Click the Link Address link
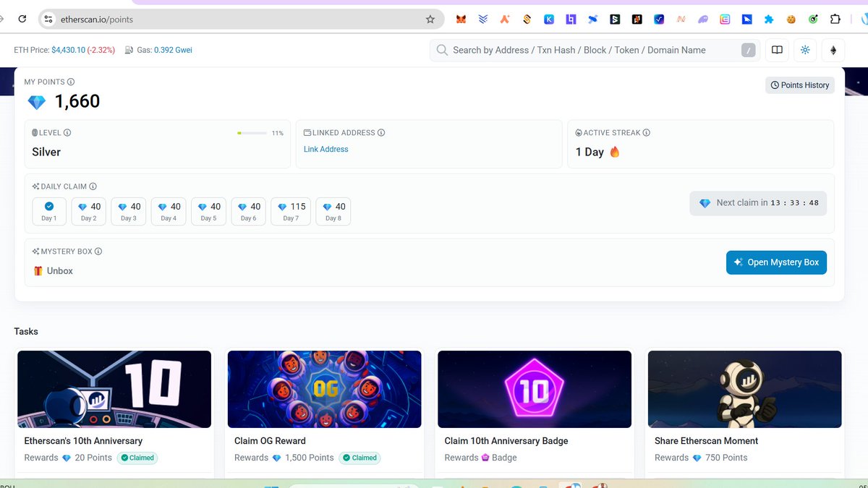Viewport: 868px width, 488px height. point(326,149)
